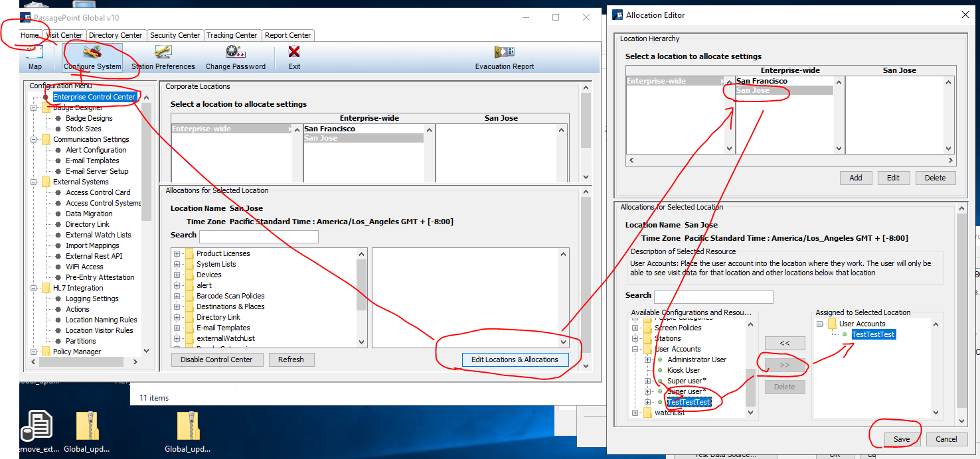
Task: Select Destinations & Places allocation folder
Action: pyautogui.click(x=230, y=306)
